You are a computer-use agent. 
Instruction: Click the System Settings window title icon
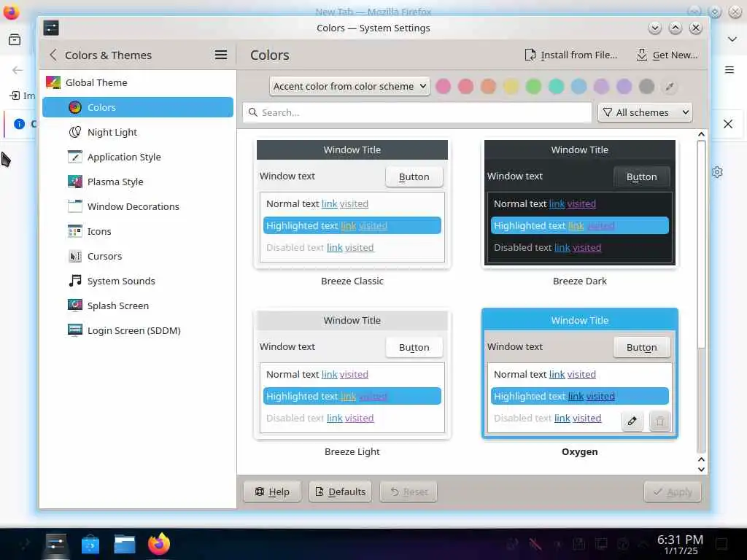(x=51, y=28)
